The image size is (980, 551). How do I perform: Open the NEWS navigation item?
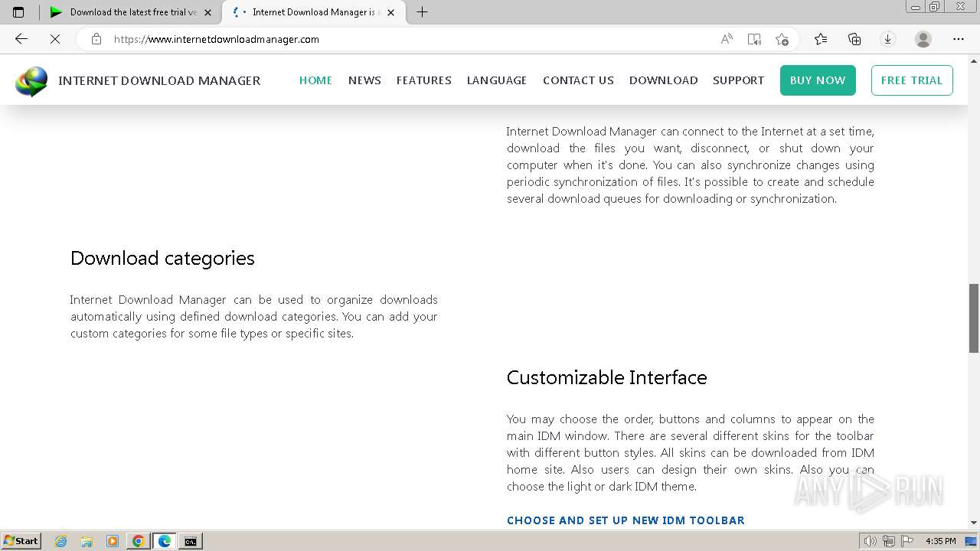coord(364,80)
